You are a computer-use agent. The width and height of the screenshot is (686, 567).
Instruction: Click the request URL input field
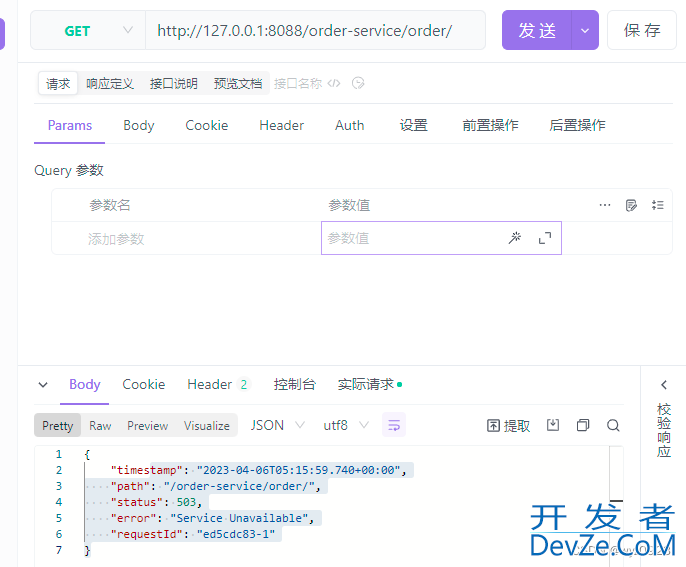pyautogui.click(x=315, y=31)
